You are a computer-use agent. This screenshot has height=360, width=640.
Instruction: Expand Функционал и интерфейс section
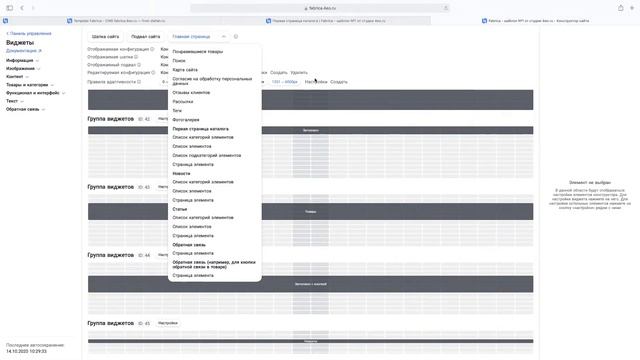tap(36, 93)
